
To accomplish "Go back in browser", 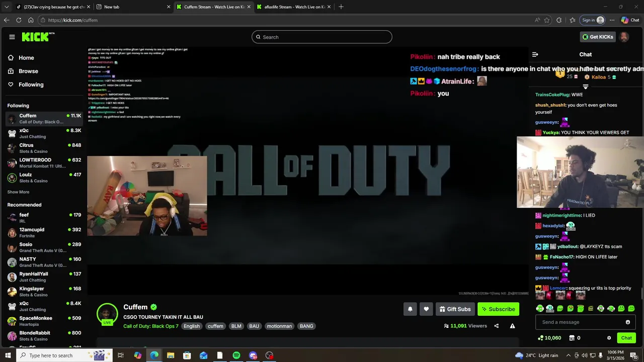I will 7,20.
